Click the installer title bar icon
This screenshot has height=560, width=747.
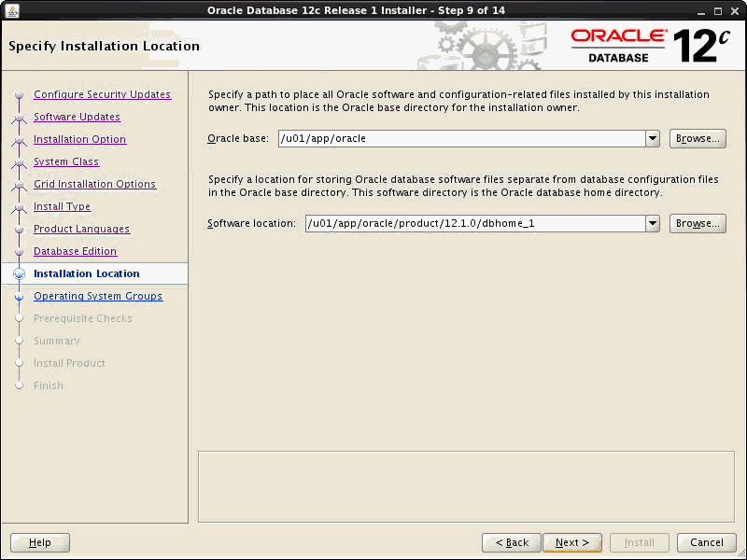coord(13,10)
